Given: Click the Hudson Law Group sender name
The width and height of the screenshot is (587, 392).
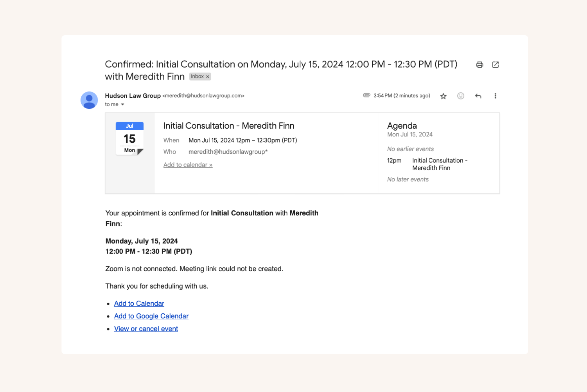Looking at the screenshot, I should click(x=133, y=96).
